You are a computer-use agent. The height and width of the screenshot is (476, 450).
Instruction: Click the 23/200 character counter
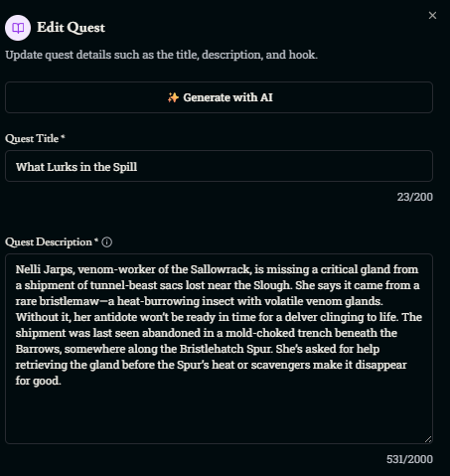(x=415, y=197)
